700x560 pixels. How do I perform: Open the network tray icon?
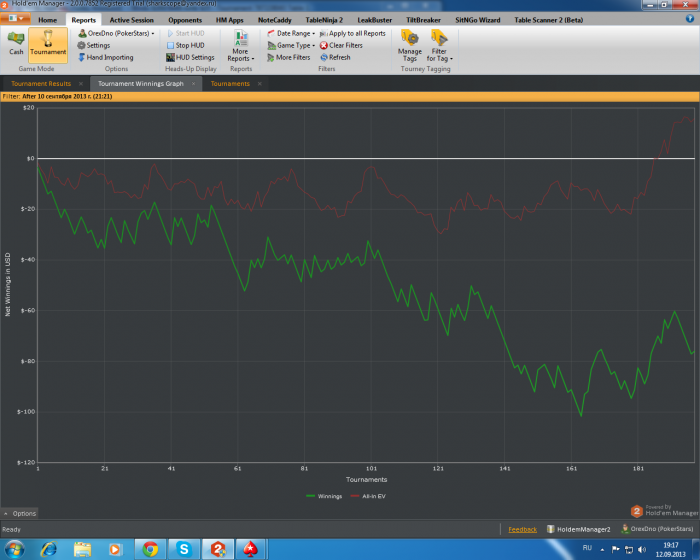point(629,549)
